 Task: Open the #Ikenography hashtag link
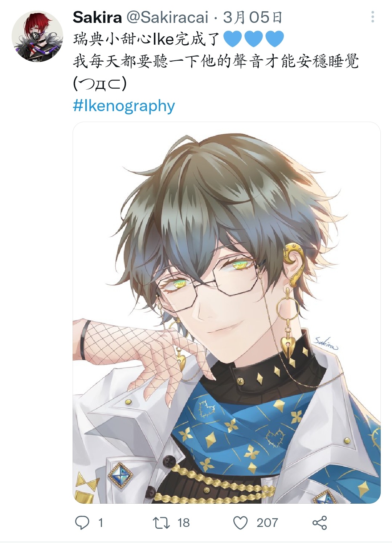[x=124, y=106]
